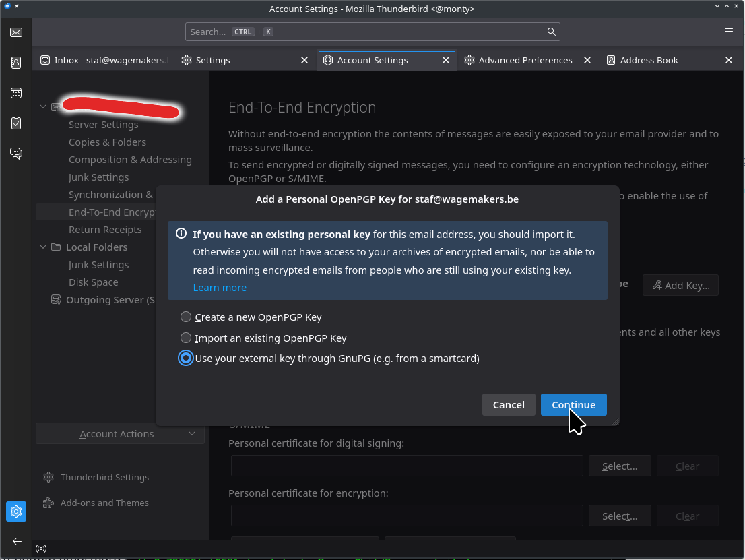The image size is (745, 560).
Task: Open Mail space in the left sidebar
Action: 16,32
